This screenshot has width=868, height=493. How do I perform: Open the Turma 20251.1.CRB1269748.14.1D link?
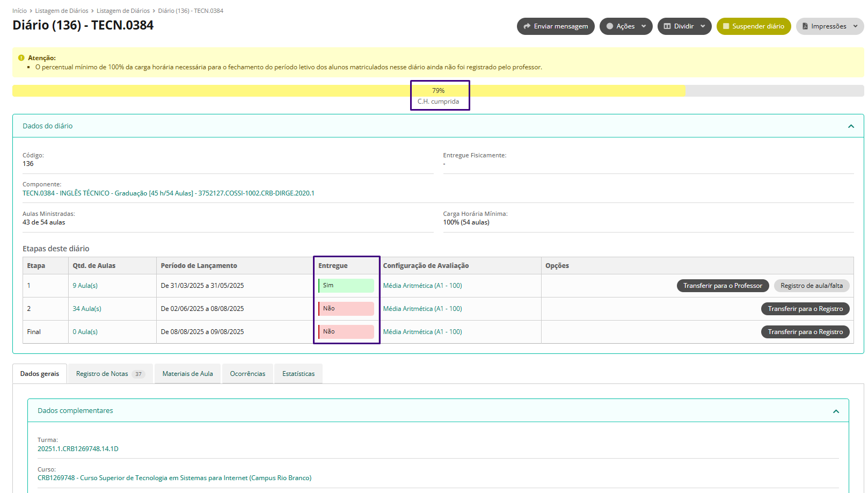tap(78, 449)
